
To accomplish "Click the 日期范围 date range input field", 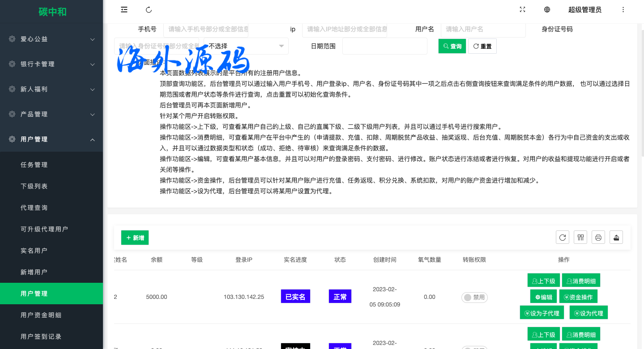I will (384, 46).
